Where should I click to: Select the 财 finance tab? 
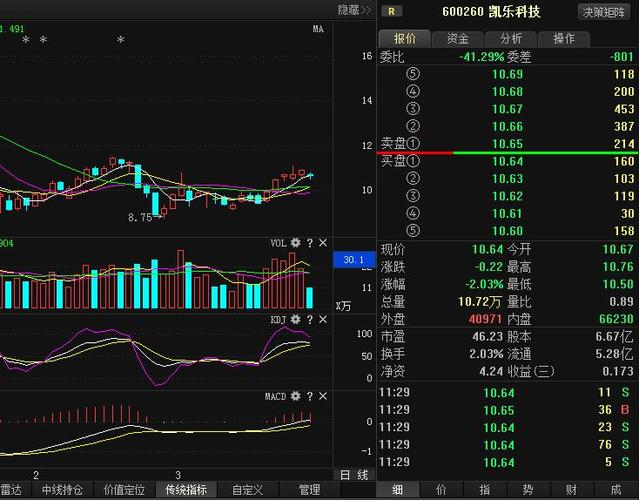(572, 489)
